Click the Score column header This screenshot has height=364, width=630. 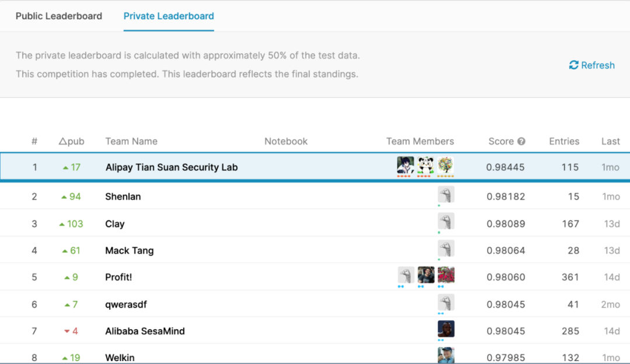(501, 141)
